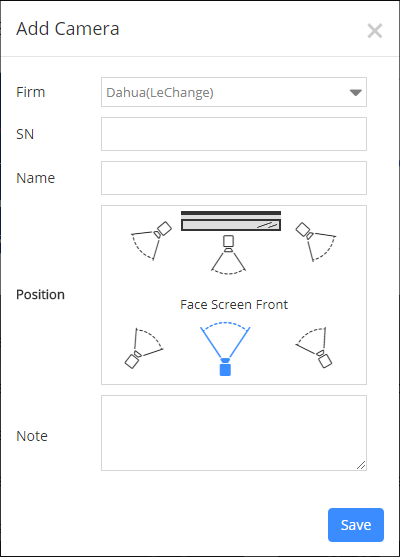Focus the Name input field
Viewport: 400px width, 557px height.
234,178
